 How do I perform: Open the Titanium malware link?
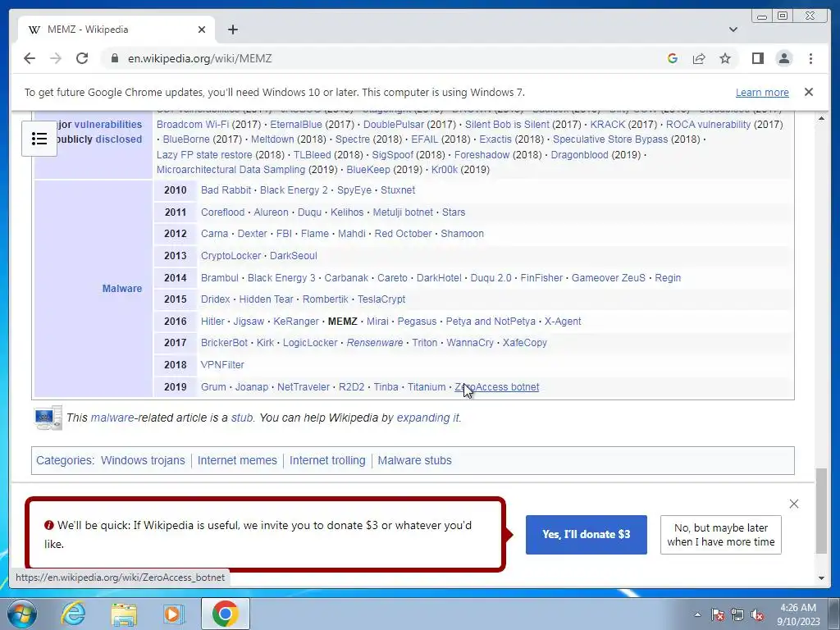click(x=427, y=387)
